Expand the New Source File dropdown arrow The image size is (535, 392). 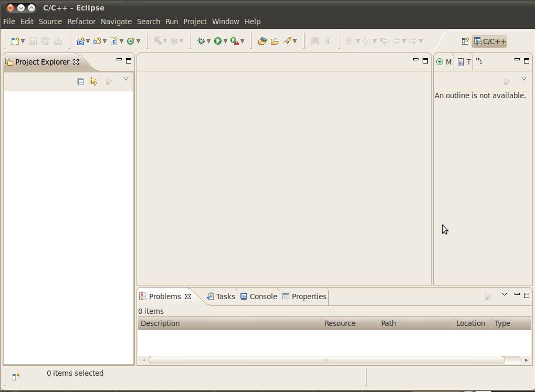click(x=121, y=41)
